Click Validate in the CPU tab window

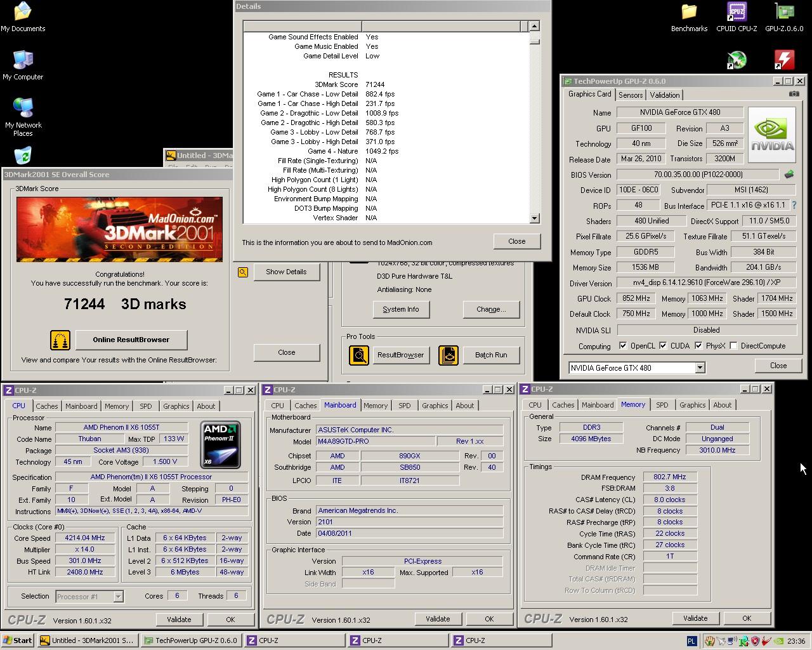click(x=179, y=620)
